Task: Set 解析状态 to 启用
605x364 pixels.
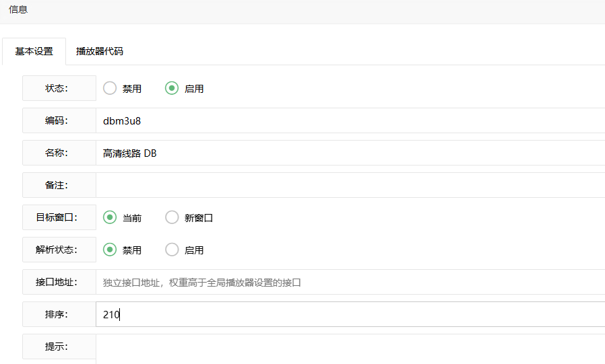Action: pyautogui.click(x=172, y=250)
